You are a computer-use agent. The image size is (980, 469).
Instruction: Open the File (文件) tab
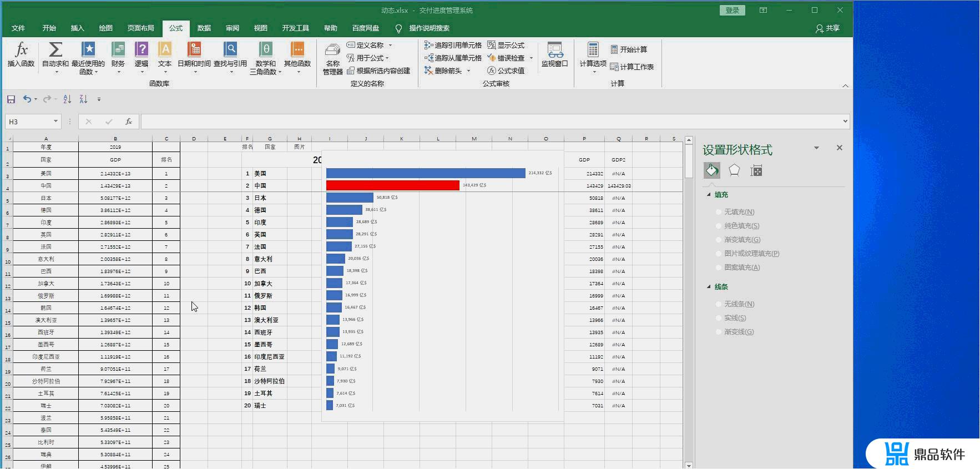pyautogui.click(x=18, y=28)
